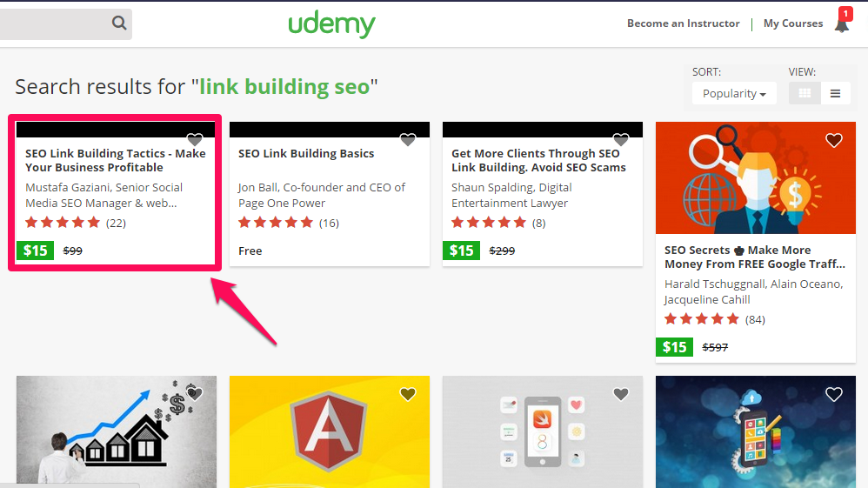868x488 pixels.
Task: Open the Swift phone course thumbnail
Action: 543,432
